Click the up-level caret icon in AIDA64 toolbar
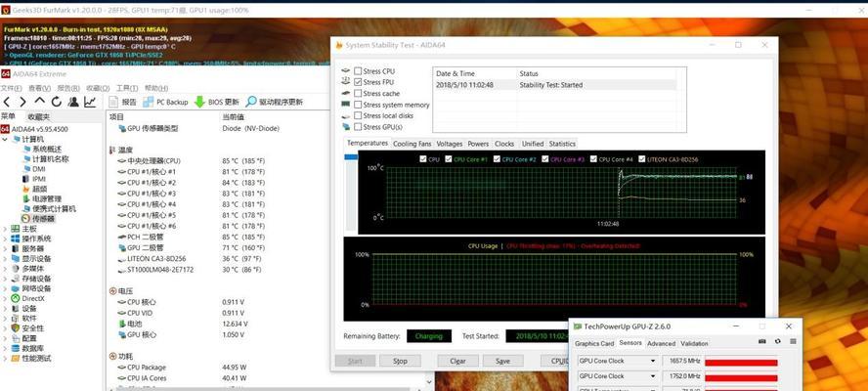 click(40, 102)
